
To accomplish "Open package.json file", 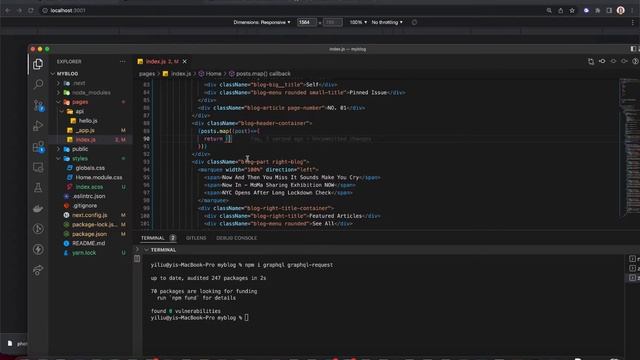I will pos(89,234).
